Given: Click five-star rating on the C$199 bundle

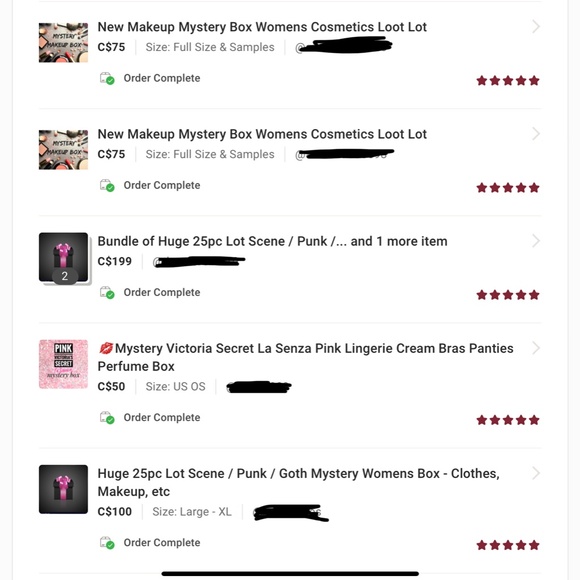Looking at the screenshot, I should pos(508,295).
